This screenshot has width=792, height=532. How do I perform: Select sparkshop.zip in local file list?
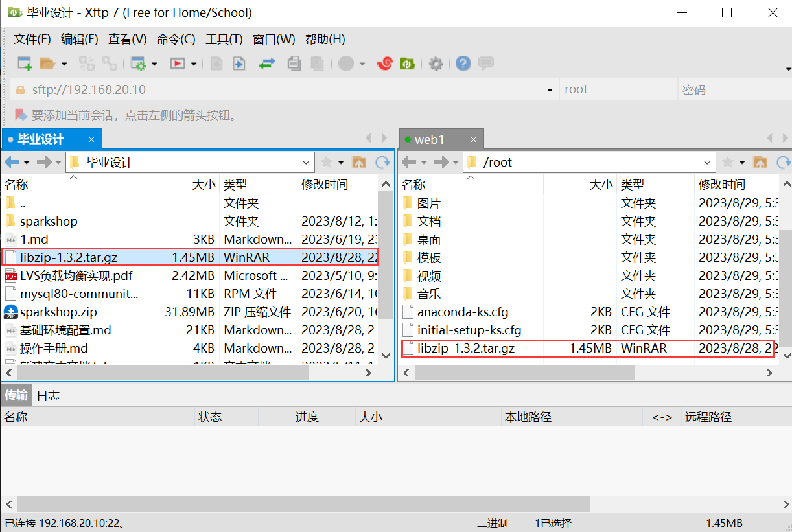pyautogui.click(x=58, y=312)
